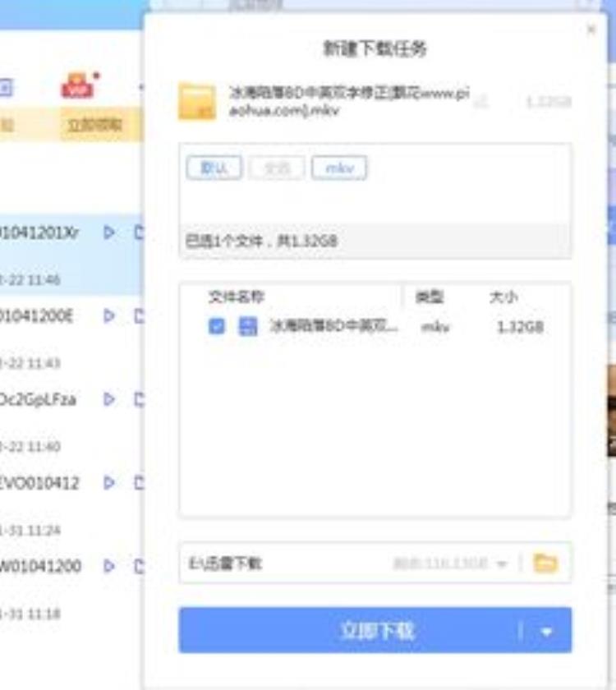The image size is (616, 690).
Task: Expand the download path dropdown arrow
Action: pyautogui.click(x=502, y=564)
